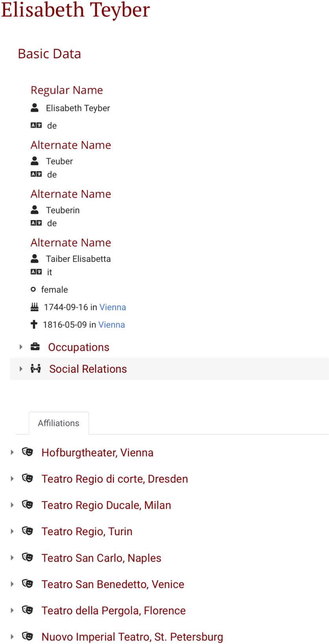
Task: Click the Social Relations heading
Action: click(x=88, y=369)
